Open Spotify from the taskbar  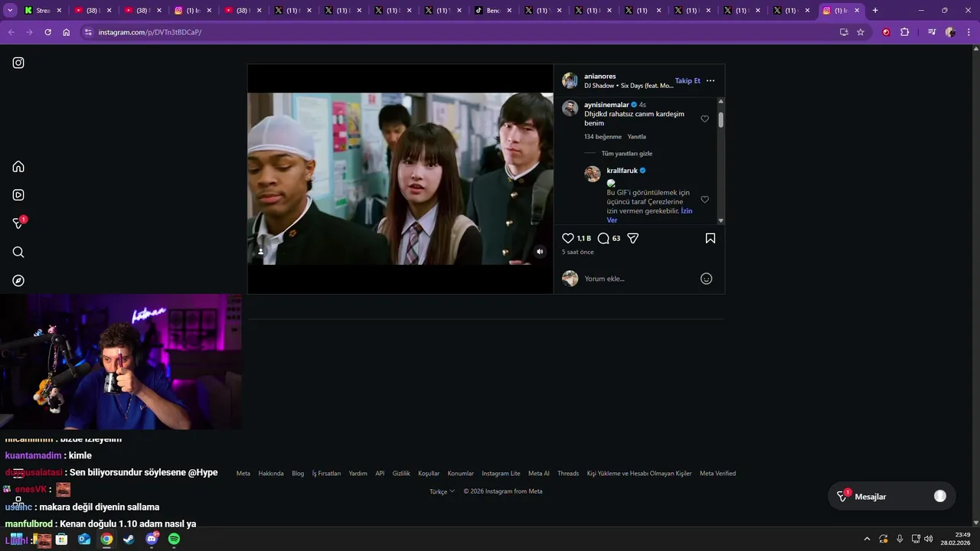[x=174, y=539]
